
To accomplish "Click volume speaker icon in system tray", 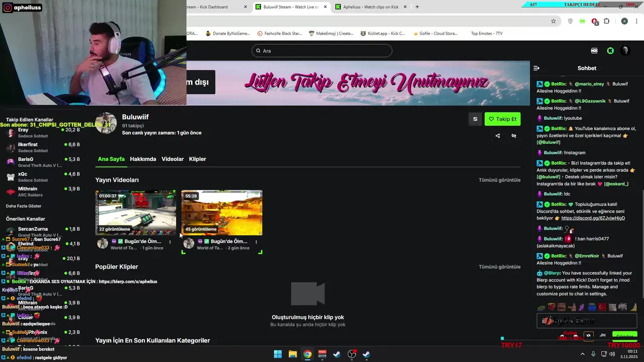I will click(x=612, y=354).
